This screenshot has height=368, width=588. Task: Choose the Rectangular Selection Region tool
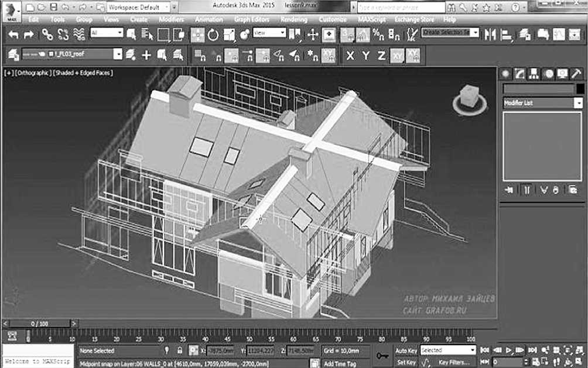163,35
